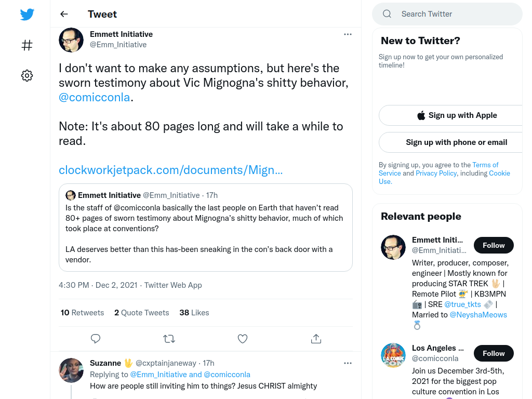Click the share upload icon
This screenshot has height=399, width=532.
coord(316,339)
